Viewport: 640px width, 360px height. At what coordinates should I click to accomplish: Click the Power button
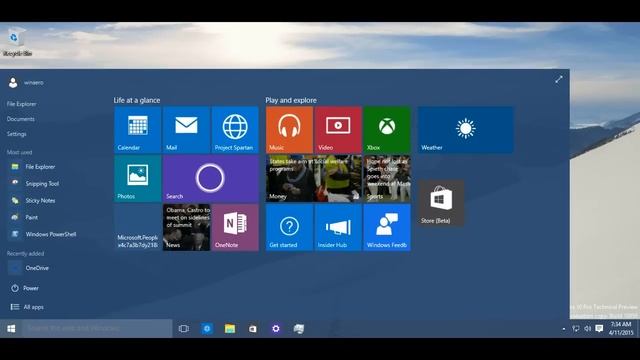click(24, 288)
